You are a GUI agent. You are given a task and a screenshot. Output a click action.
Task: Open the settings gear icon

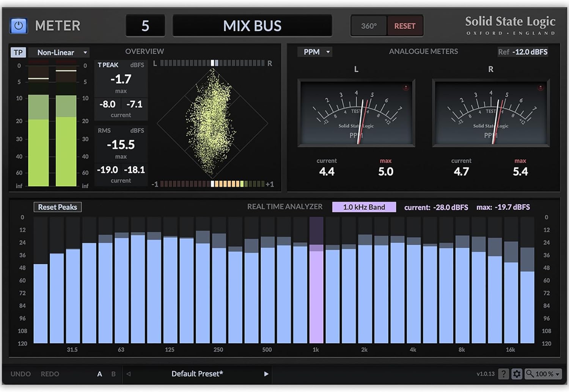(516, 374)
